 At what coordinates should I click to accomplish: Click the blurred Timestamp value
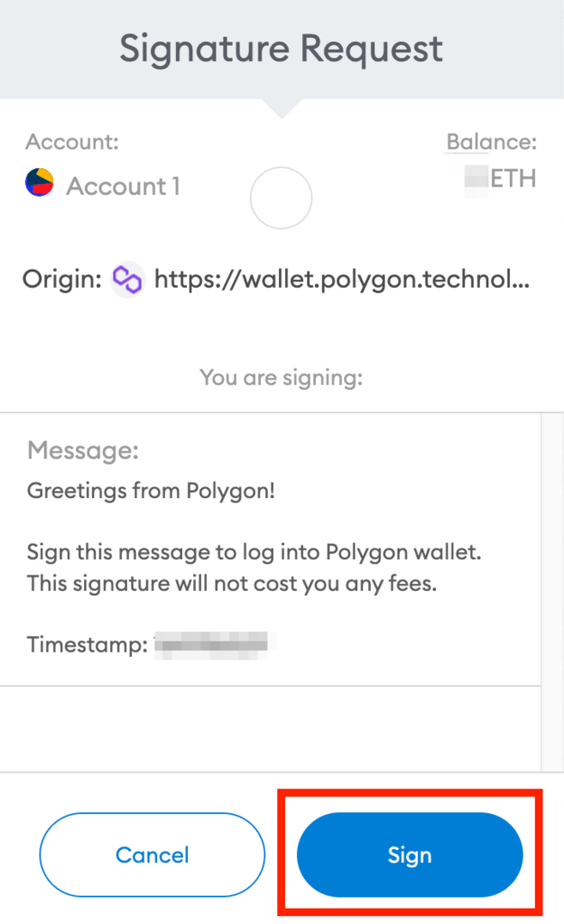pyautogui.click(x=212, y=645)
